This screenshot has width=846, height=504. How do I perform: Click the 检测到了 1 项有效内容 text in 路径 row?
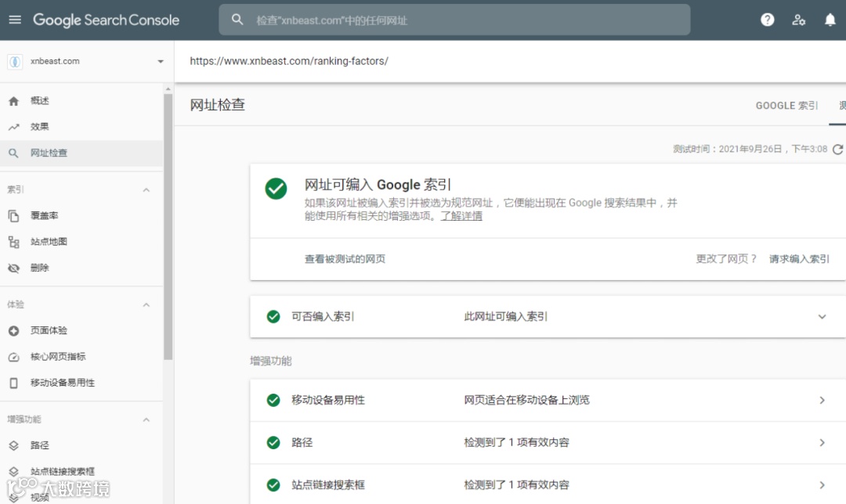pyautogui.click(x=516, y=442)
